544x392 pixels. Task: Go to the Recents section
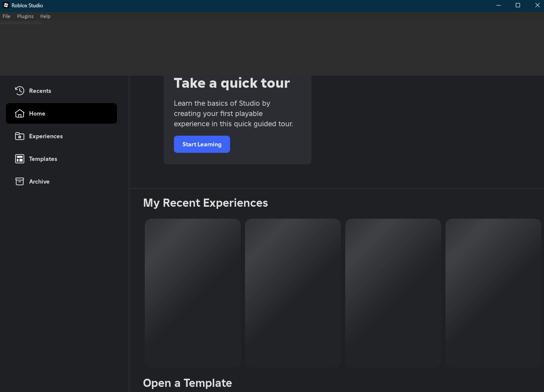tap(61, 91)
